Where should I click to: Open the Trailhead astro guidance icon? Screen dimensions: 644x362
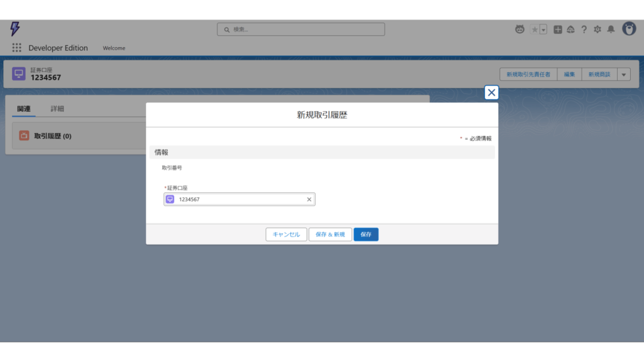pos(519,29)
